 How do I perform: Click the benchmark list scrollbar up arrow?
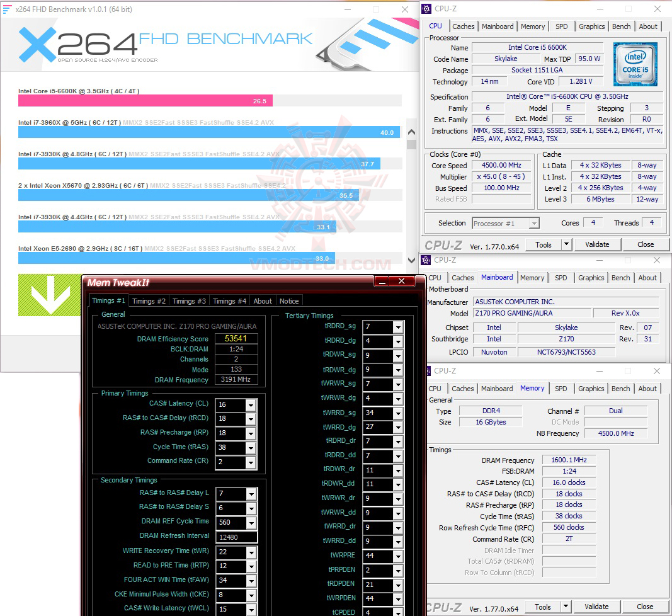tap(410, 130)
